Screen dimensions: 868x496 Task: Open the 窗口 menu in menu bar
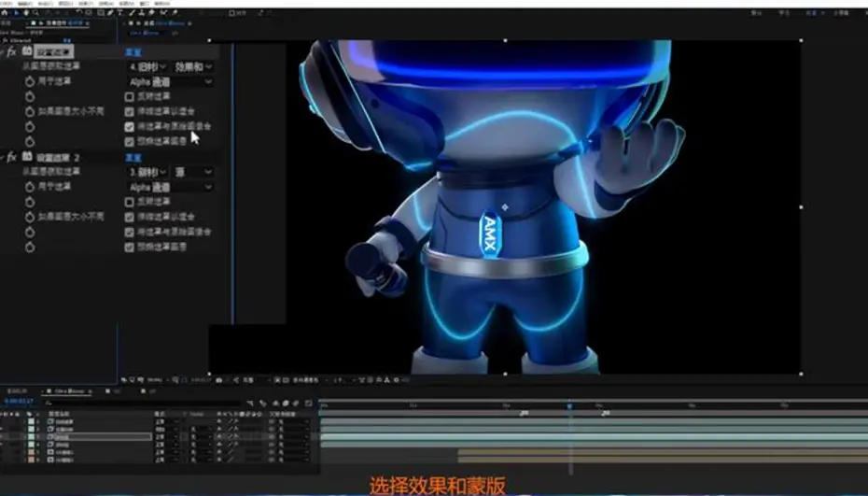click(x=145, y=4)
